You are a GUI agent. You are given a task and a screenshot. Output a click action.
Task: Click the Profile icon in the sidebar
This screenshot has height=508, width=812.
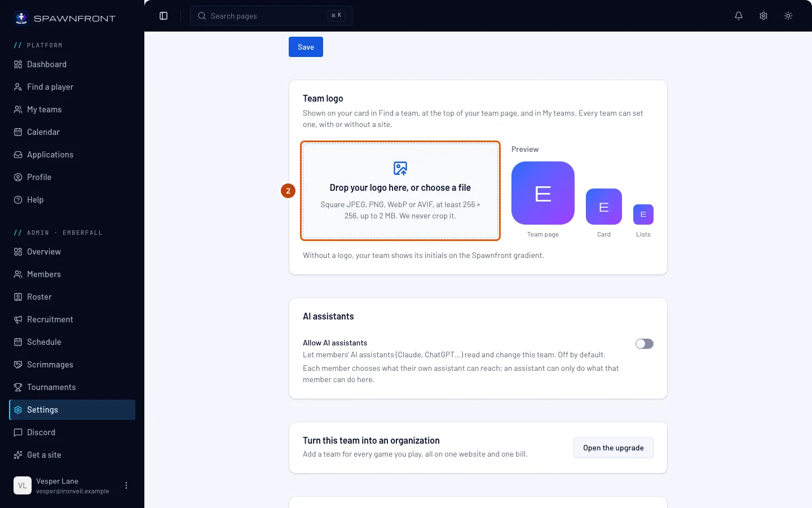pos(18,177)
